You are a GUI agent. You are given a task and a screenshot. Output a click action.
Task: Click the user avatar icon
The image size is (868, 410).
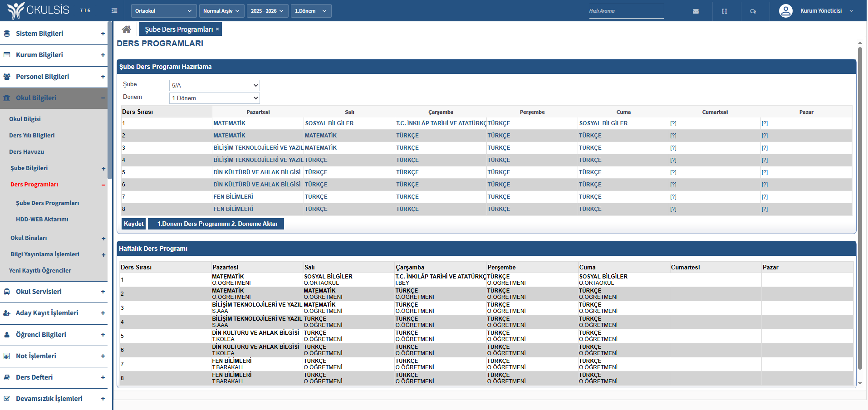click(785, 11)
